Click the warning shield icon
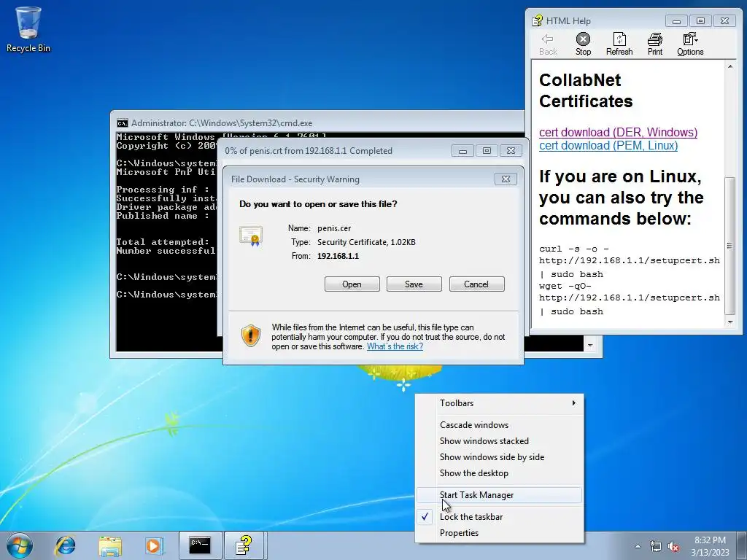The width and height of the screenshot is (747, 560). (251, 335)
